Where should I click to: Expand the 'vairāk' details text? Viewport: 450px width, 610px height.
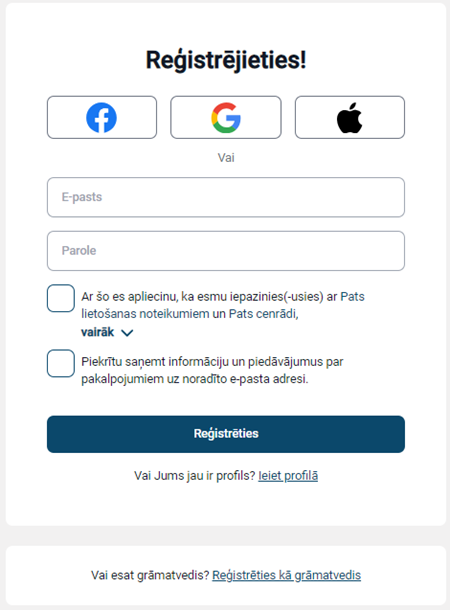pos(98,332)
